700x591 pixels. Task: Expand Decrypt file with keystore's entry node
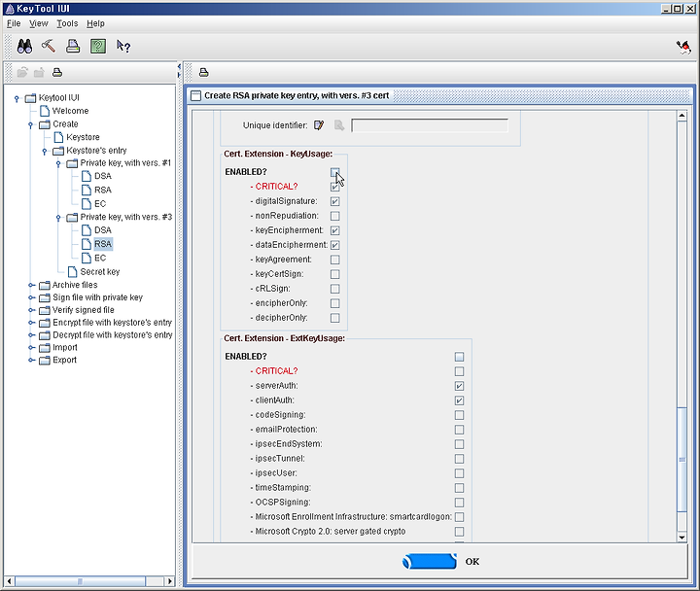31,334
